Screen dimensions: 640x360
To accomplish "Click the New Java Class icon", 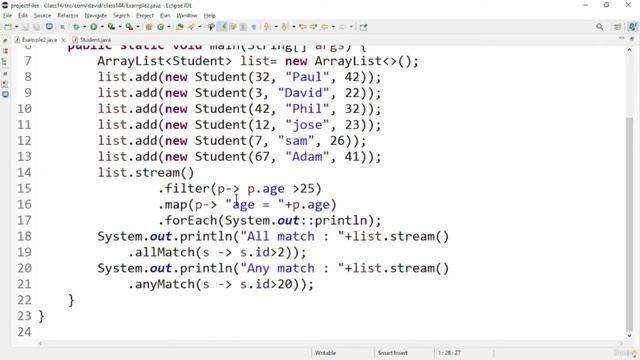I will [160, 27].
